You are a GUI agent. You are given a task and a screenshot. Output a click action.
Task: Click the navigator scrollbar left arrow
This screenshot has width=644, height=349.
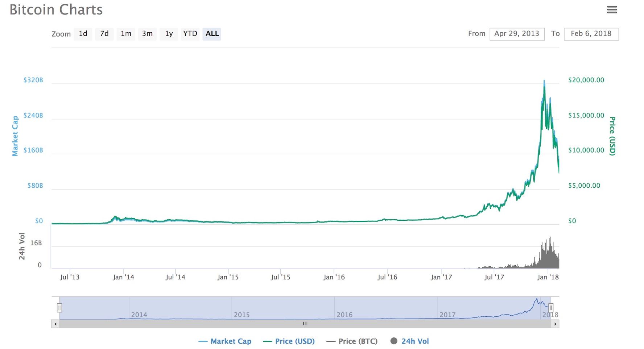pyautogui.click(x=55, y=324)
